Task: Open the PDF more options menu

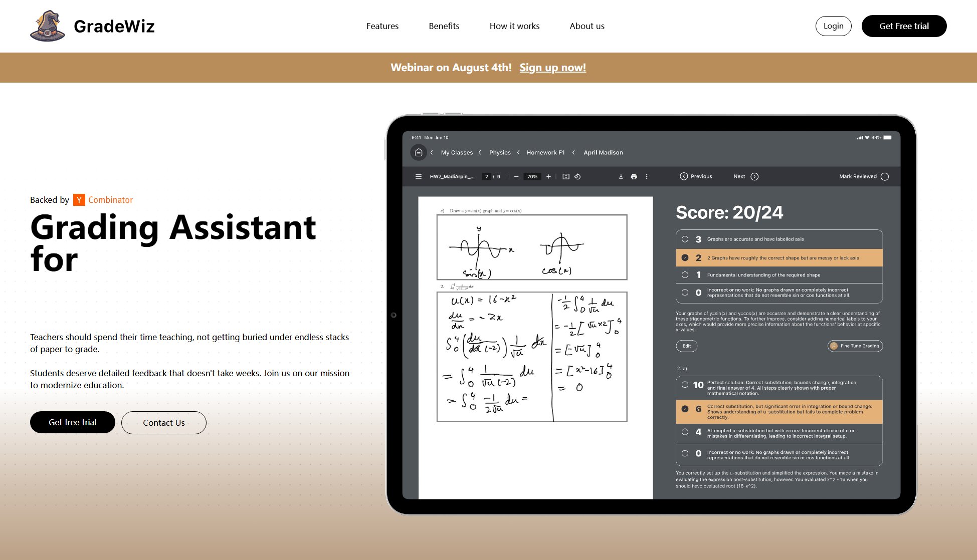Action: [647, 177]
